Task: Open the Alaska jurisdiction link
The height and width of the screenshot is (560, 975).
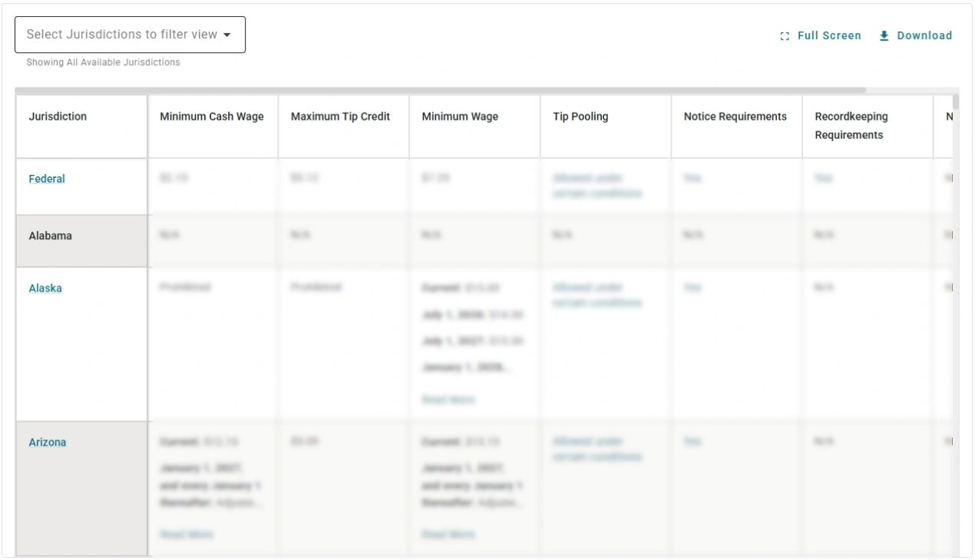Action: point(45,288)
